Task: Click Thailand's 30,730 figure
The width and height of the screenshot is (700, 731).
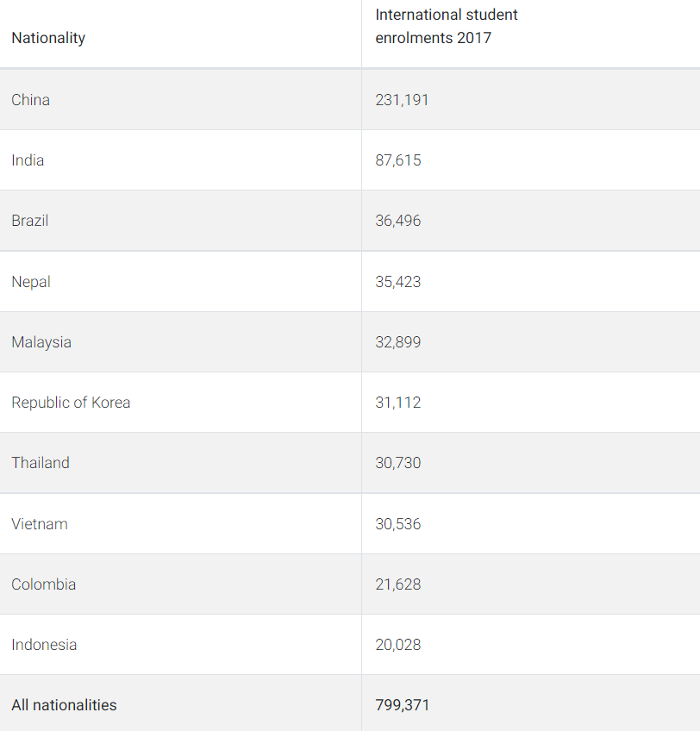Action: pyautogui.click(x=398, y=463)
